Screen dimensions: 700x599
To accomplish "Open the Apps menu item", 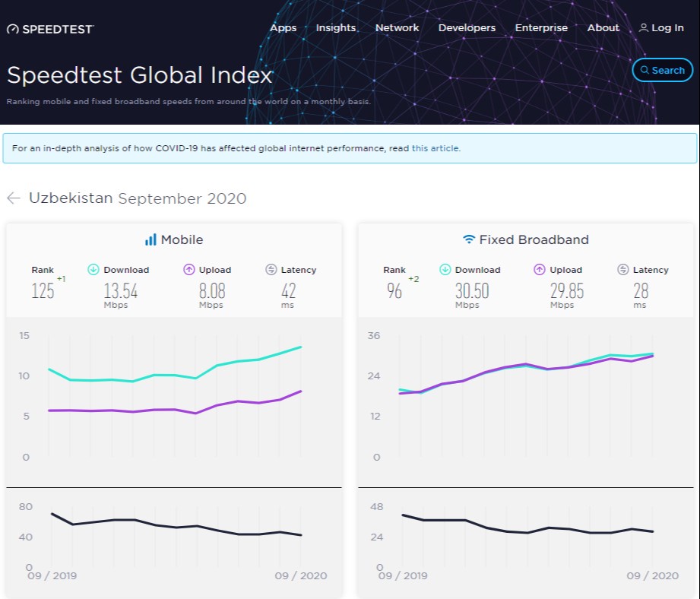I will click(x=283, y=28).
